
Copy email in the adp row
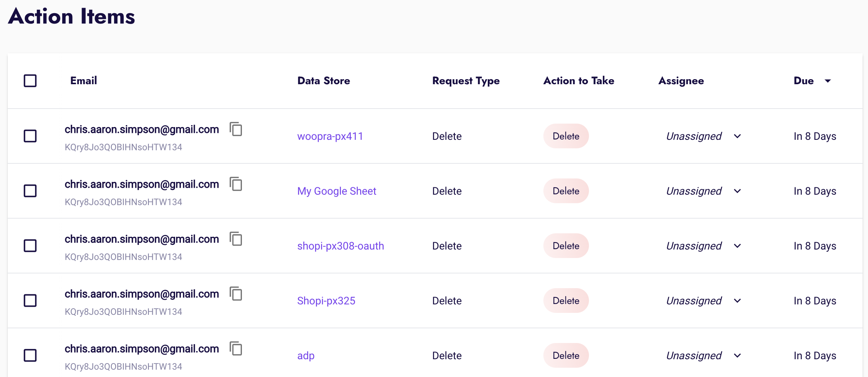click(x=236, y=348)
